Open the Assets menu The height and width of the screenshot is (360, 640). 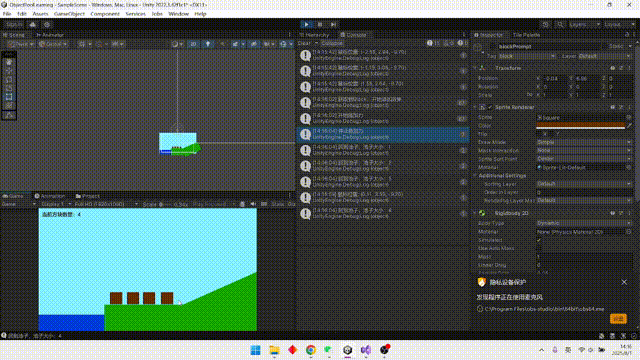pyautogui.click(x=40, y=14)
